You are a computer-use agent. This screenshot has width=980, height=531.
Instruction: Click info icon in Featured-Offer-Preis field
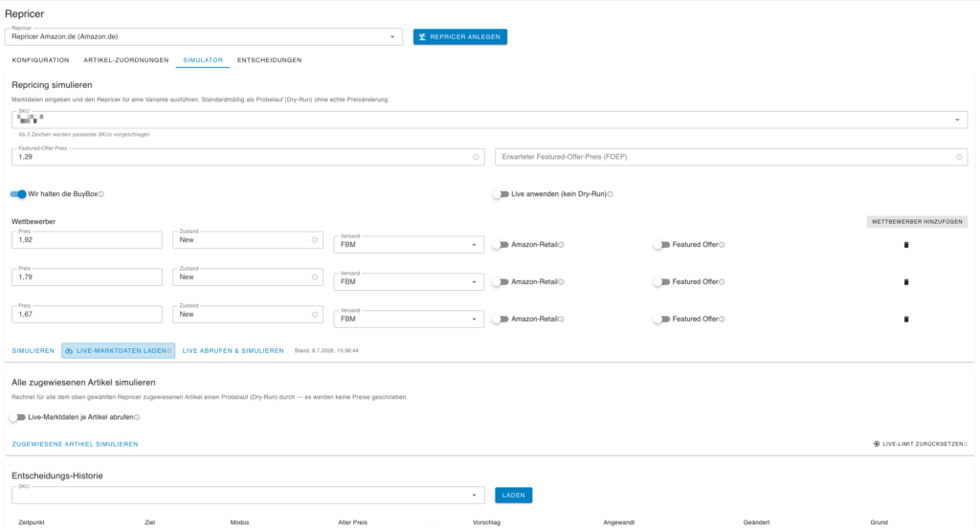pos(476,158)
